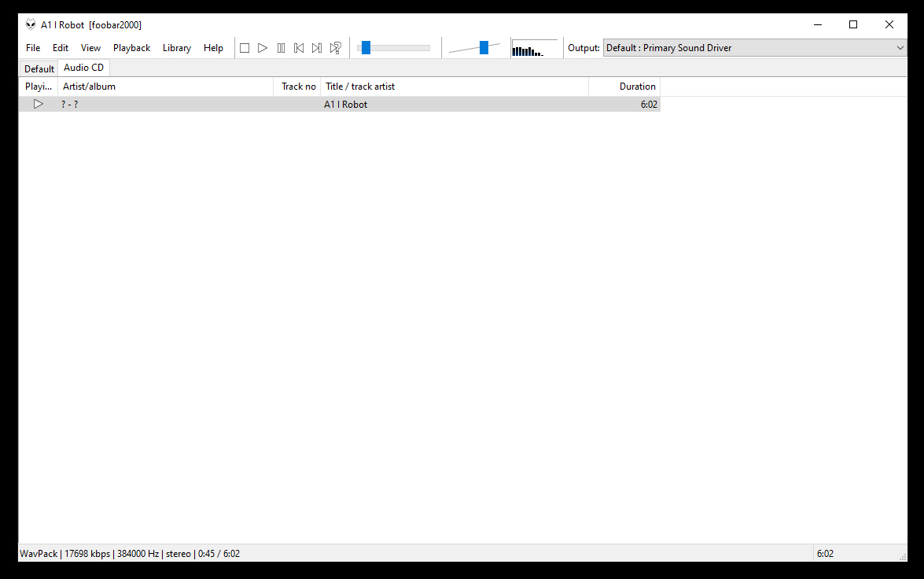Minimize the foobar2000 window

click(817, 24)
